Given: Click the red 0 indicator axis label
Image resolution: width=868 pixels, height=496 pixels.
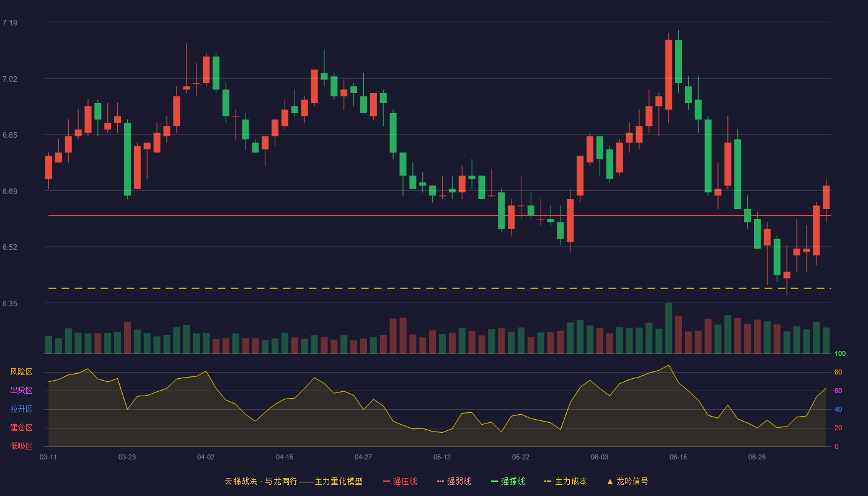Looking at the screenshot, I should (x=836, y=446).
